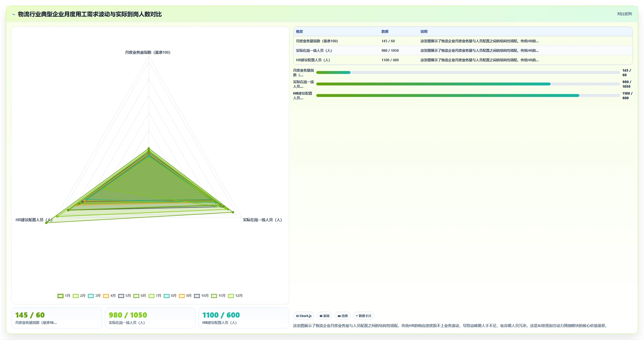This screenshot has height=340, width=644.
Task: Click the 数据 column header
Action: click(x=385, y=32)
